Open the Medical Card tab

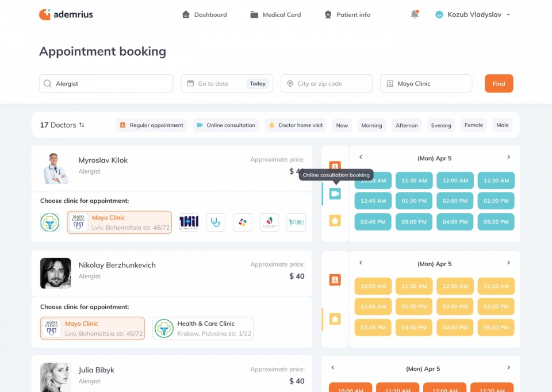coord(275,14)
